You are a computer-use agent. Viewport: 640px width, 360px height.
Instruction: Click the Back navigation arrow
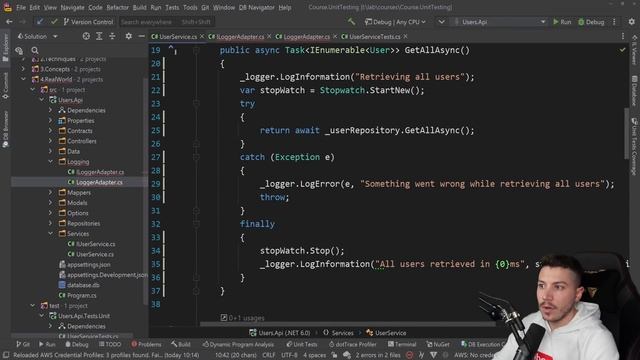(x=9, y=22)
